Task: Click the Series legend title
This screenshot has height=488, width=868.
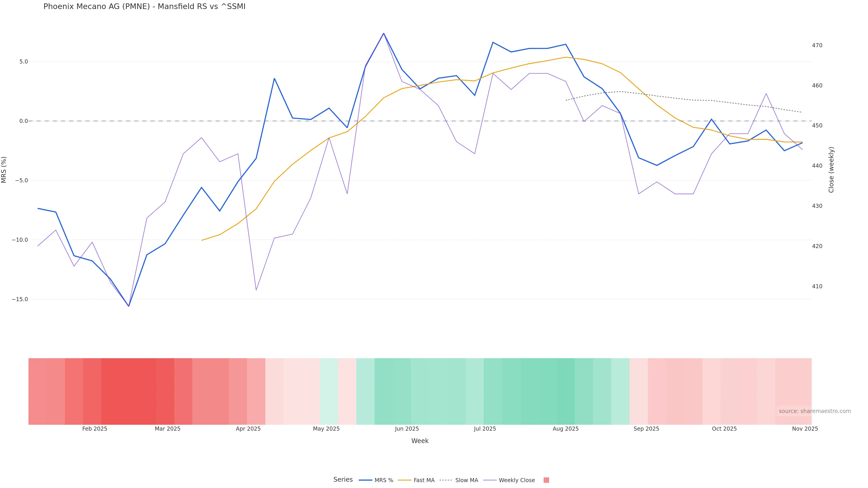Action: [x=343, y=480]
